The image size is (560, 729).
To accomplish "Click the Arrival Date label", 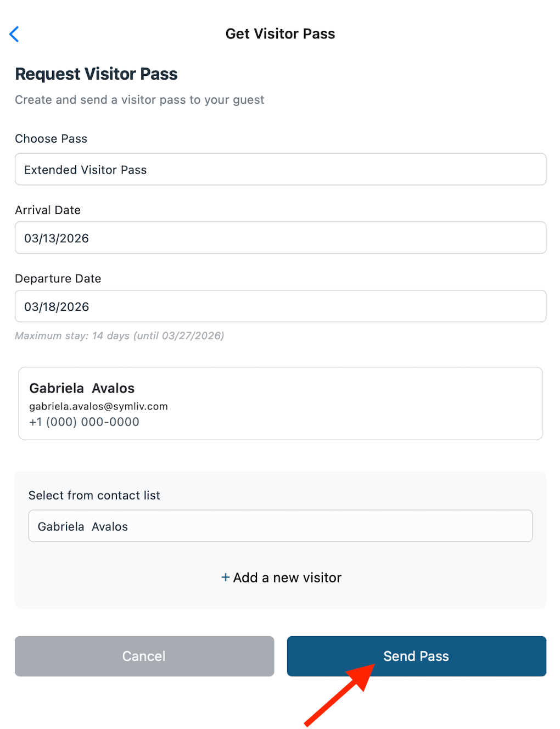I will (x=48, y=210).
